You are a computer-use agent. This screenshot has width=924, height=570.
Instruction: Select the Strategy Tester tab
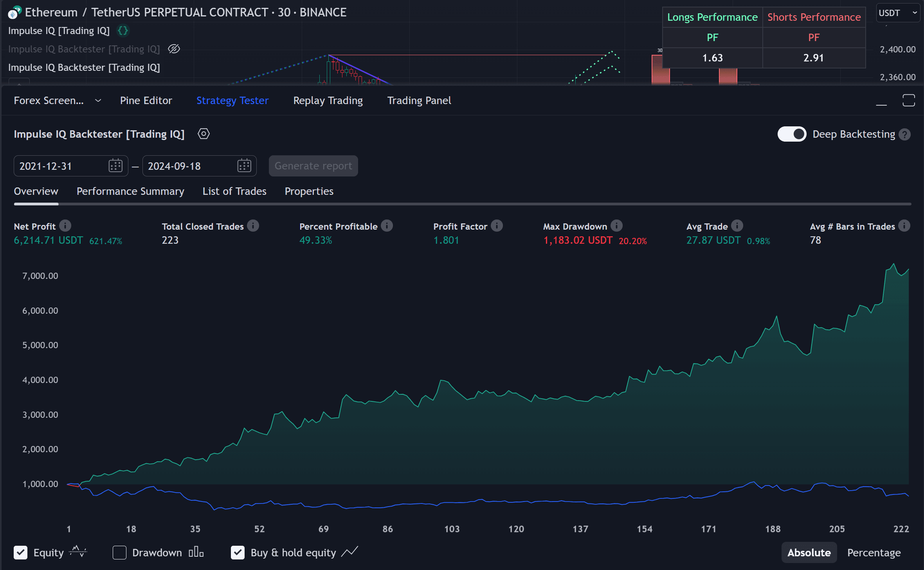232,101
